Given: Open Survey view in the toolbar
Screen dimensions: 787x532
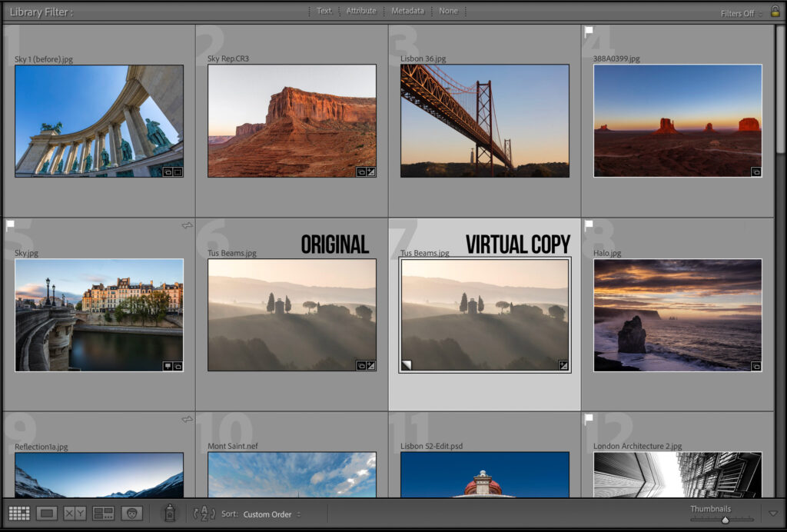Looking at the screenshot, I should coord(104,513).
